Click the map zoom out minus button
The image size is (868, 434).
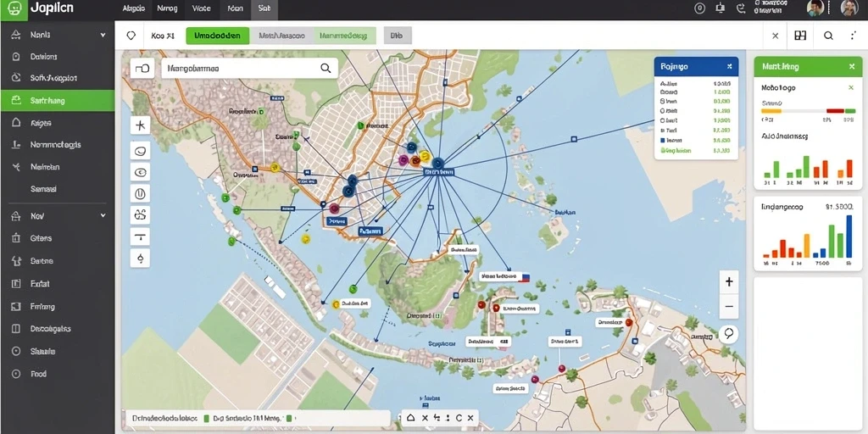pos(729,306)
